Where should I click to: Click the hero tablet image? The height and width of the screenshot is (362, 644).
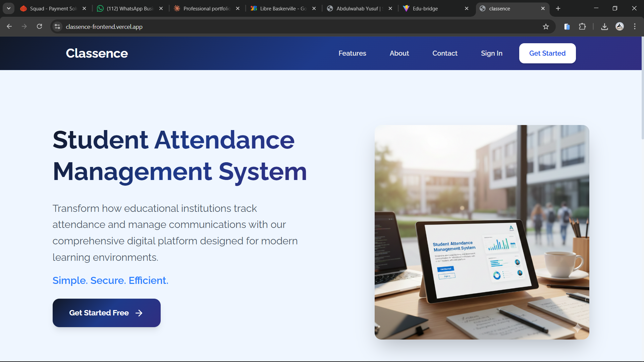[482, 232]
